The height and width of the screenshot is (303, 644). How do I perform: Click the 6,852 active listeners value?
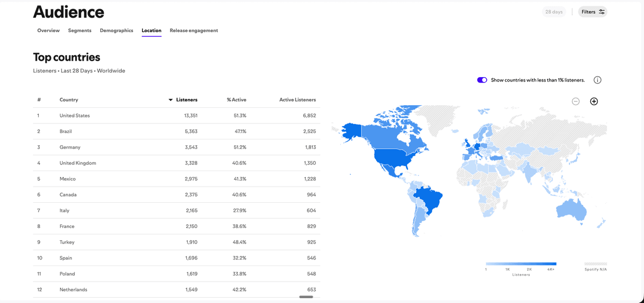click(x=310, y=115)
